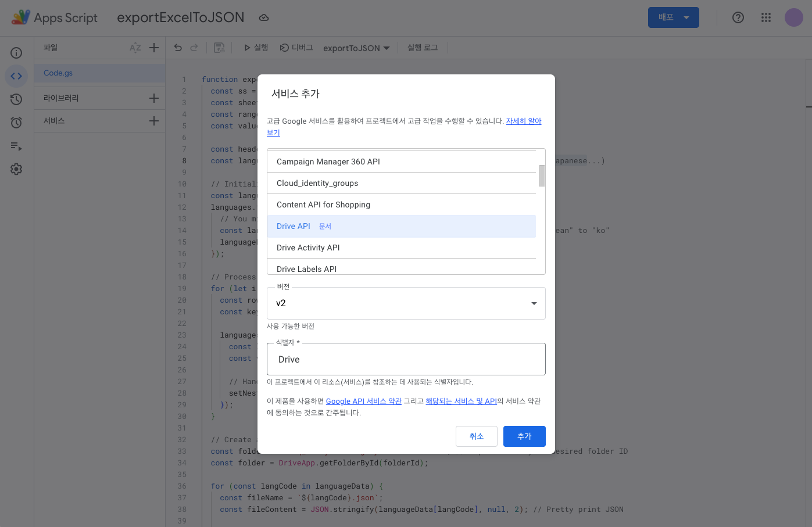Run the script with 실행 button

[256, 48]
